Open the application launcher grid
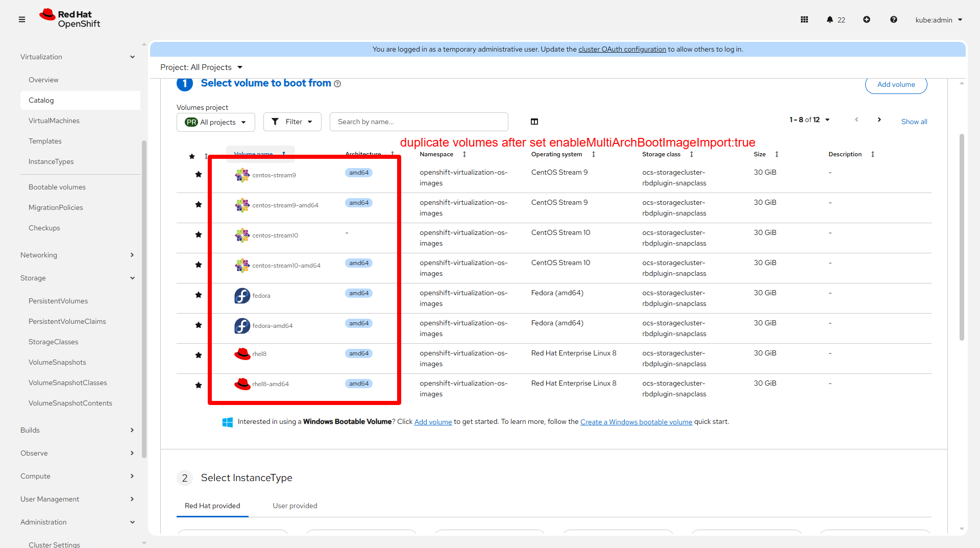The width and height of the screenshot is (980, 548). pyautogui.click(x=804, y=19)
